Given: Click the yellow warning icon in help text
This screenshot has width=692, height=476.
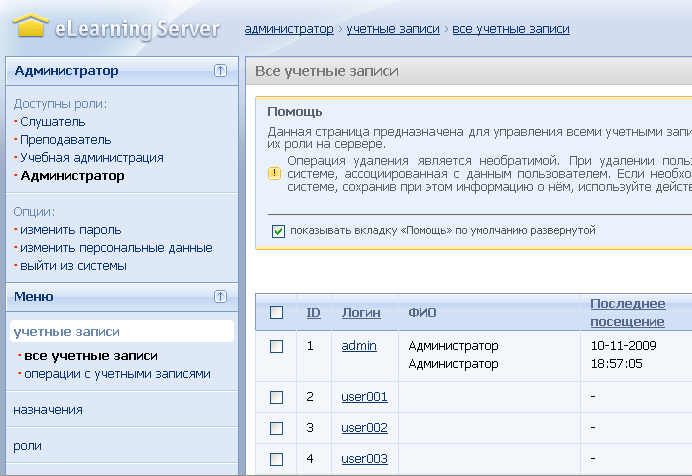Looking at the screenshot, I should tap(274, 172).
